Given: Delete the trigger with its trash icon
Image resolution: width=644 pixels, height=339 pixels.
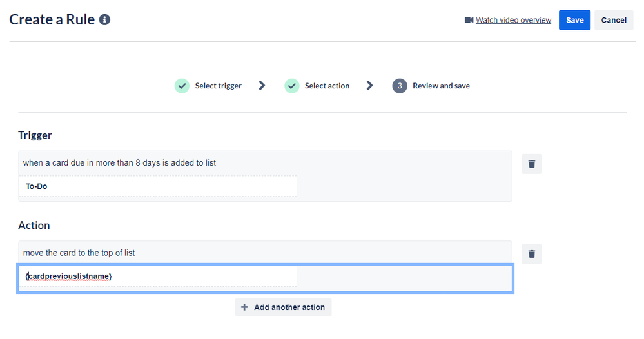Looking at the screenshot, I should [x=531, y=164].
